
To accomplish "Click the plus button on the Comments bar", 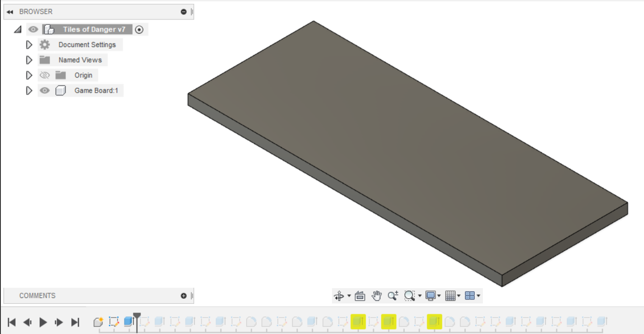I will pos(183,295).
